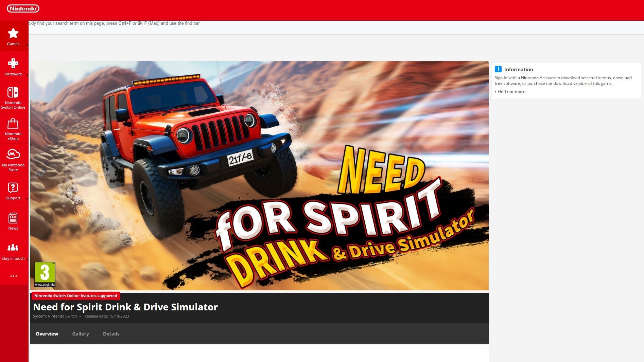Click the Information alert icon

click(498, 69)
